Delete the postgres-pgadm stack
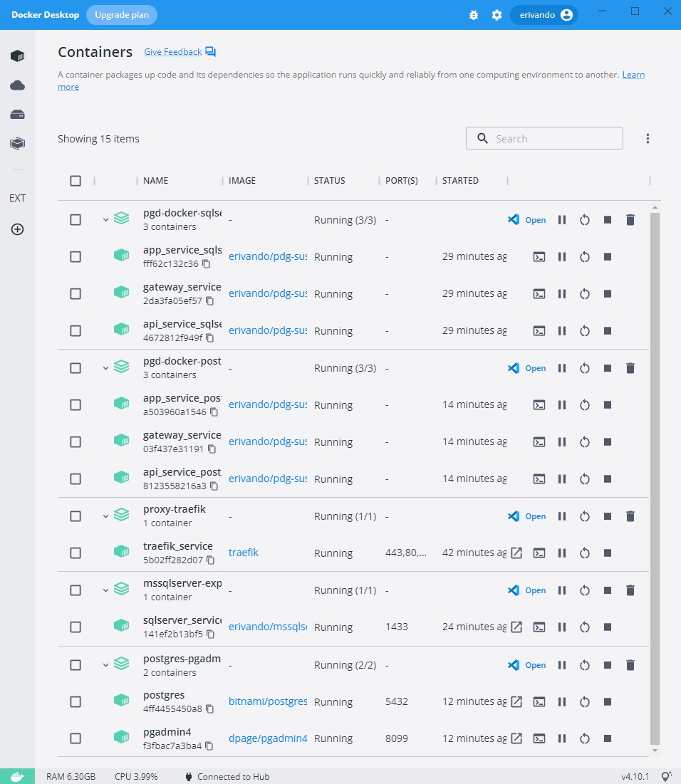The height and width of the screenshot is (784, 681). (x=630, y=665)
